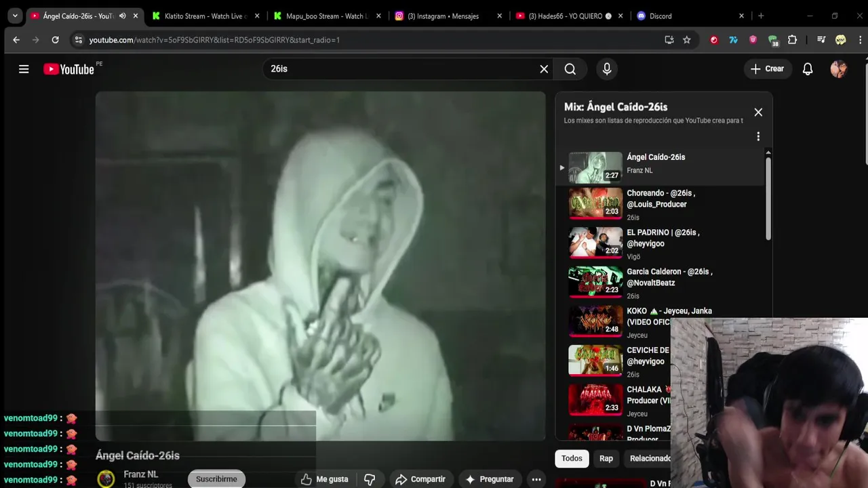The width and height of the screenshot is (868, 488).
Task: Click the mix playlist scrollbar
Action: [x=768, y=198]
